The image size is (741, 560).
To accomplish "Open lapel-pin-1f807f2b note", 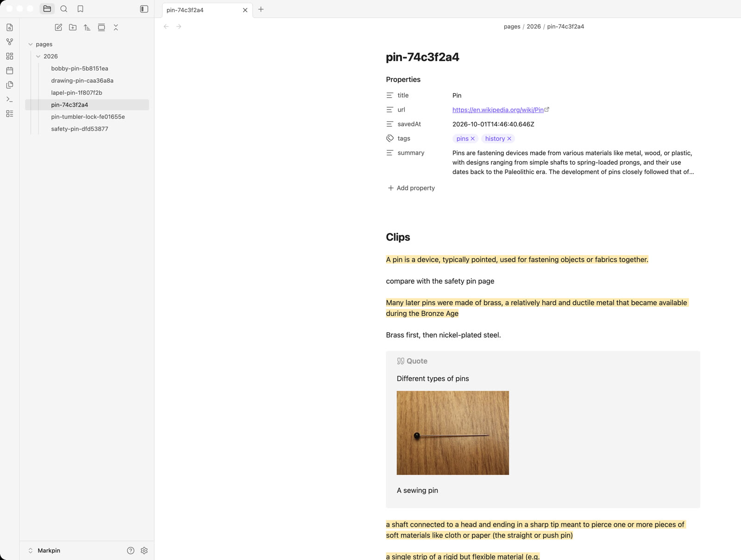I will tap(87, 93).
